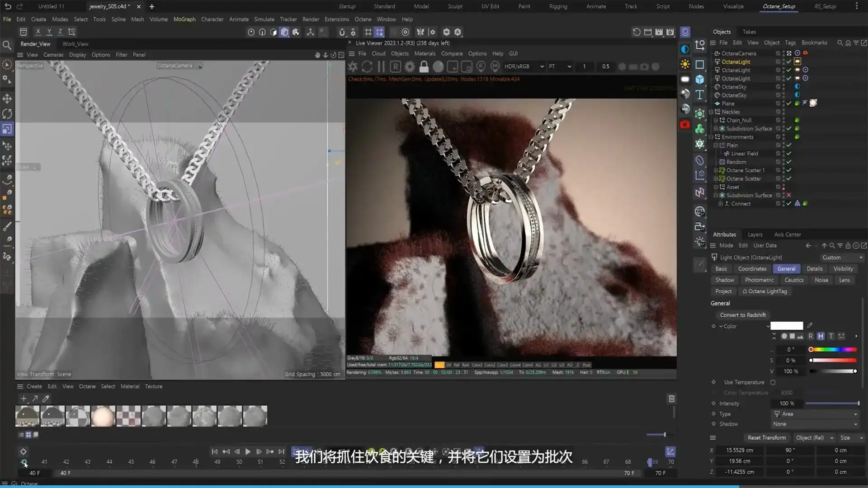
Task: Restart the Live Viewer render
Action: 366,66
